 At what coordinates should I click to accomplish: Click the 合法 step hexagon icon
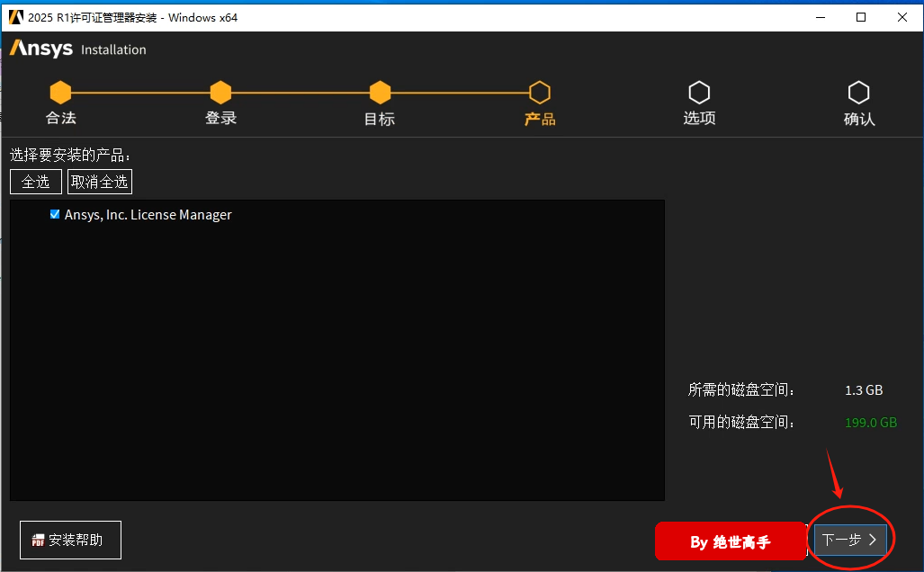(60, 93)
